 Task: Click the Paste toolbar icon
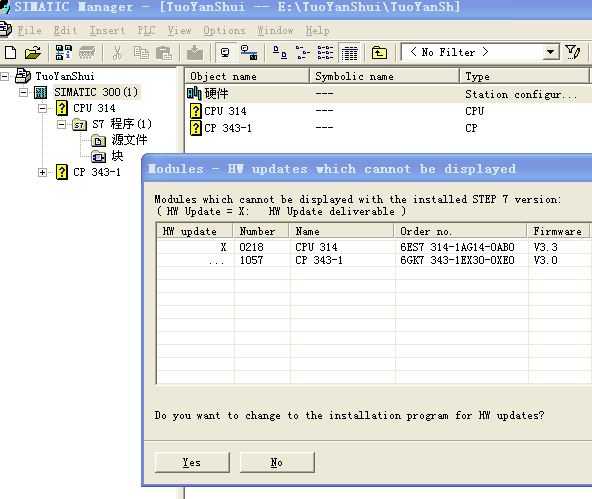pos(164,52)
